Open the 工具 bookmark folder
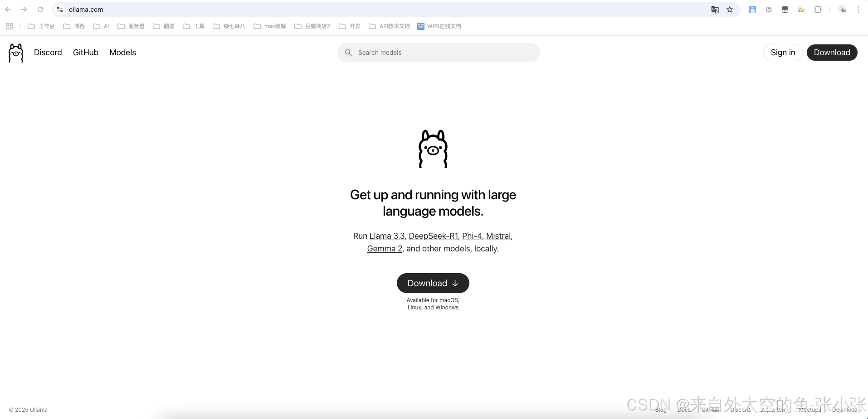 click(194, 26)
